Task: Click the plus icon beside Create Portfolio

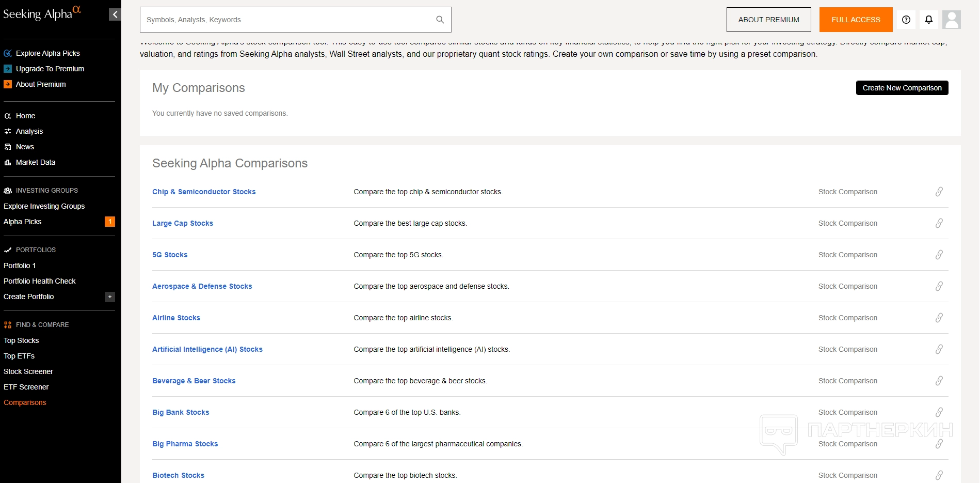Action: pyautogui.click(x=109, y=297)
